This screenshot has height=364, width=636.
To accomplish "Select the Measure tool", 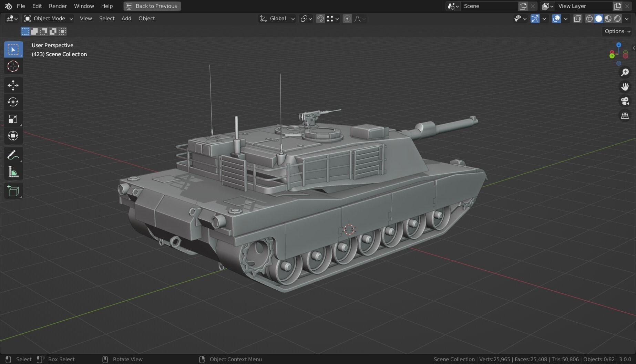I will (13, 172).
